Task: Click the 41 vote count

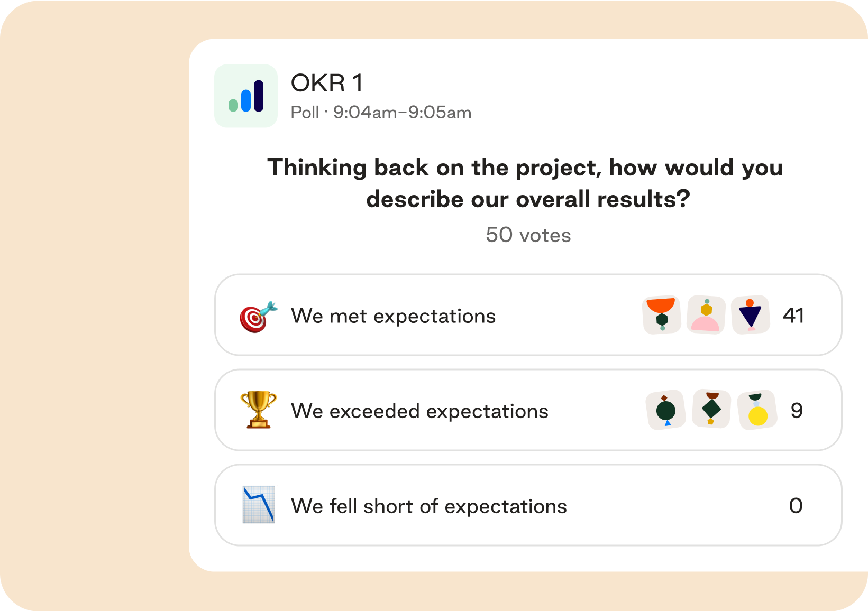Action: click(793, 316)
